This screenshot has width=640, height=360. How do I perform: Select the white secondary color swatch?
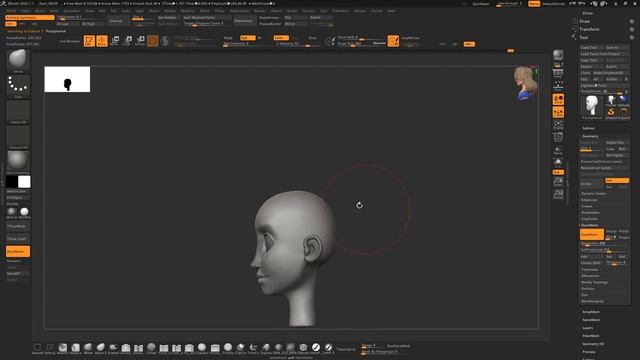[24, 182]
